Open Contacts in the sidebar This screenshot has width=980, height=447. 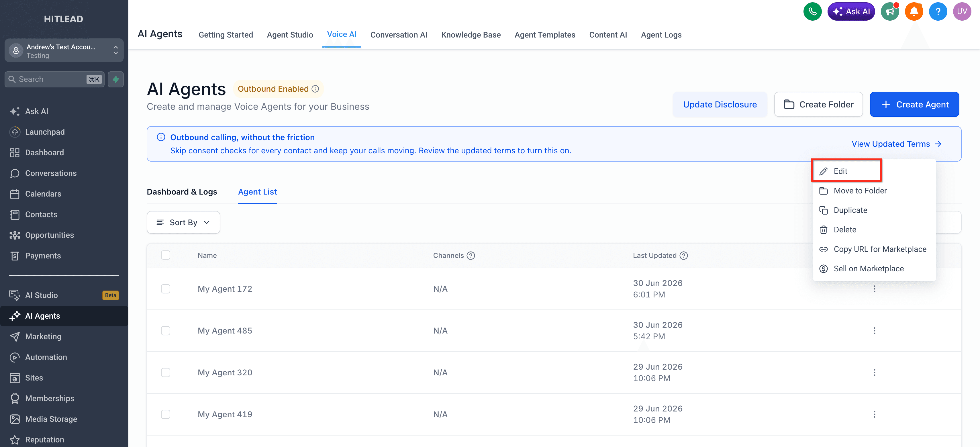click(64, 214)
